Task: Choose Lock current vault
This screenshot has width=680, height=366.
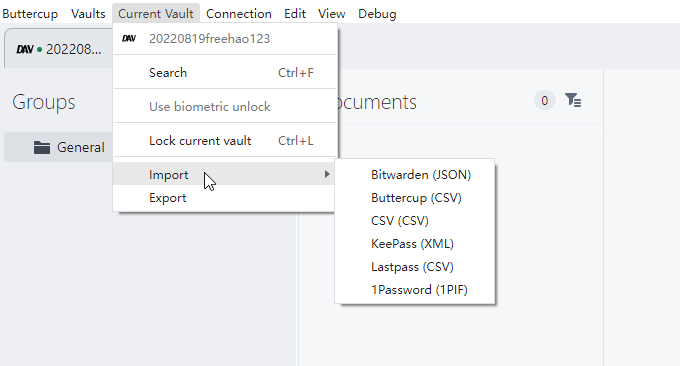Action: 225,141
